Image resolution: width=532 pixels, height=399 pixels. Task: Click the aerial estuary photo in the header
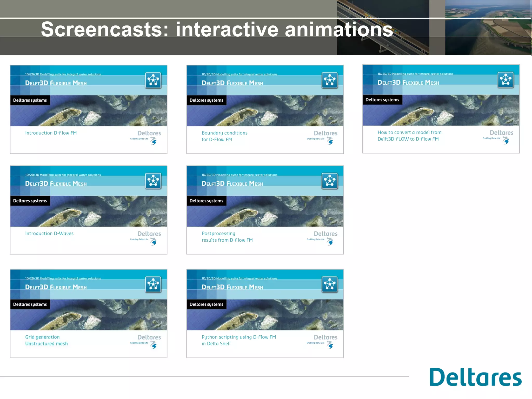tap(488, 28)
